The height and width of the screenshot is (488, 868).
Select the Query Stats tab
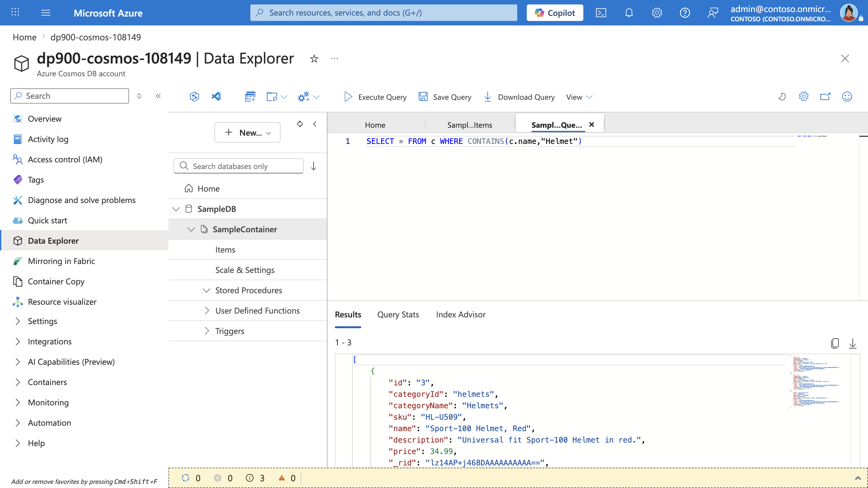[398, 315]
